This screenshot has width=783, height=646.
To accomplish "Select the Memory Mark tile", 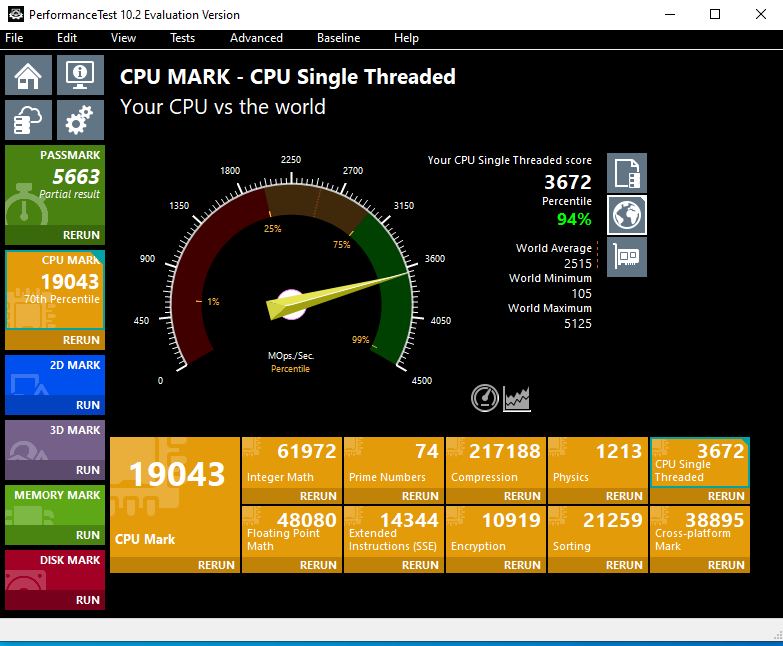I will click(55, 505).
